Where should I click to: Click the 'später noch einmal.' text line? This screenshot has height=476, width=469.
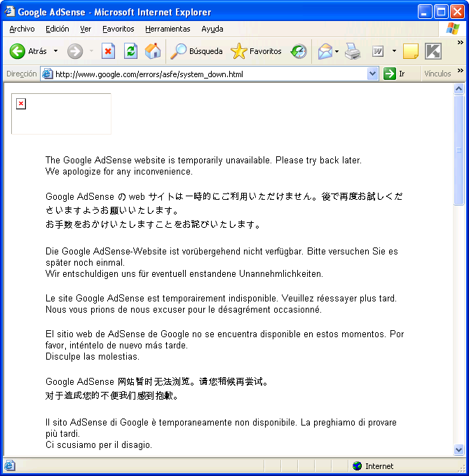85,262
